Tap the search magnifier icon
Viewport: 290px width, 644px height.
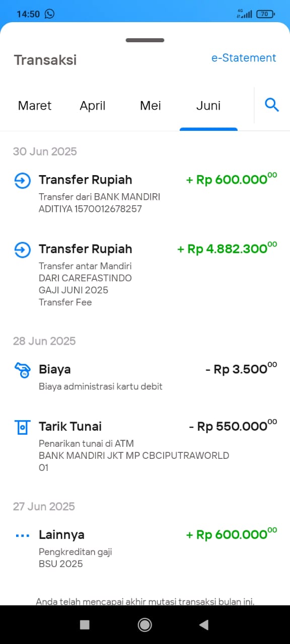[272, 105]
